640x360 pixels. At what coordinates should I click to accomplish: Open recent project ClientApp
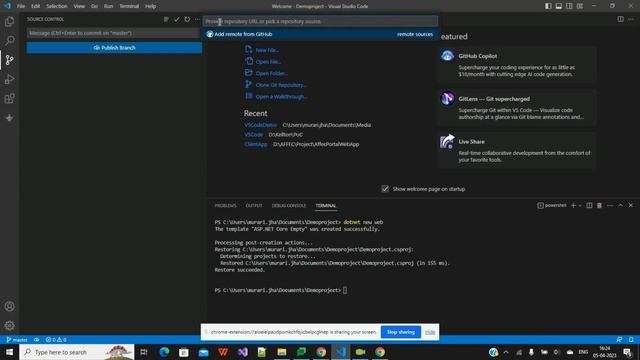[256, 144]
